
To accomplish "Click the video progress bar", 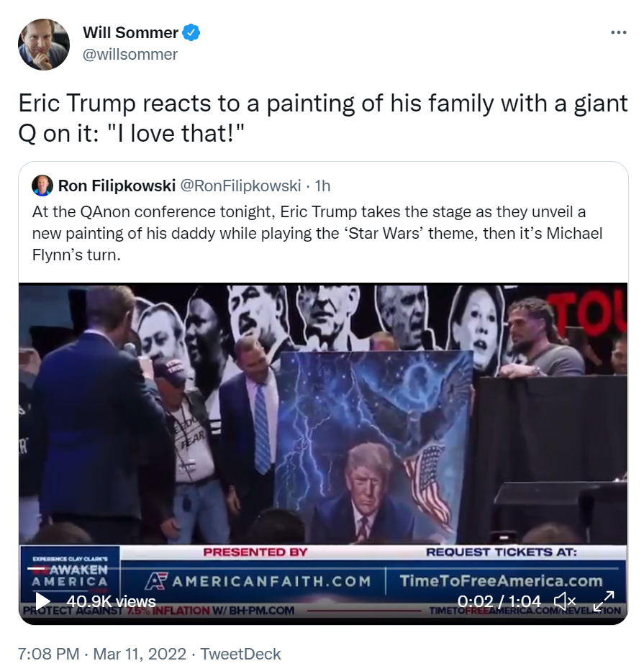I will coord(323,568).
